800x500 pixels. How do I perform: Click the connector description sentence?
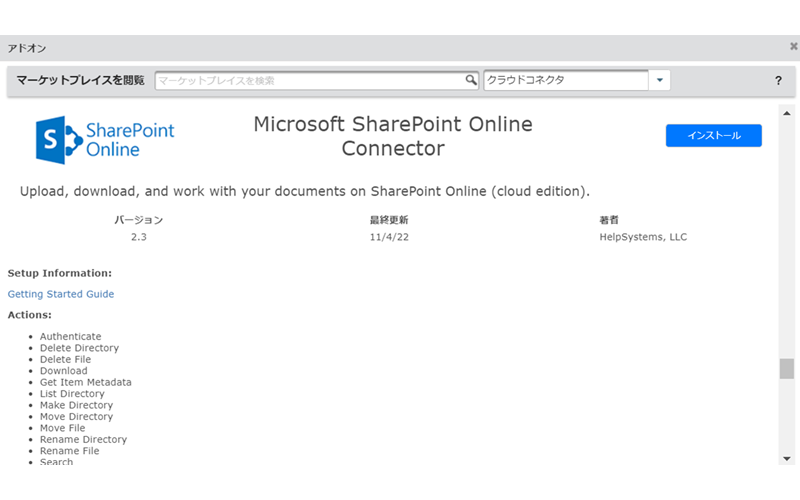click(305, 191)
